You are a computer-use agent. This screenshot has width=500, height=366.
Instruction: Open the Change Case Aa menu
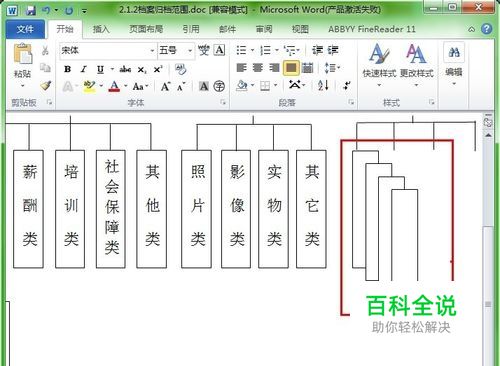(140, 87)
